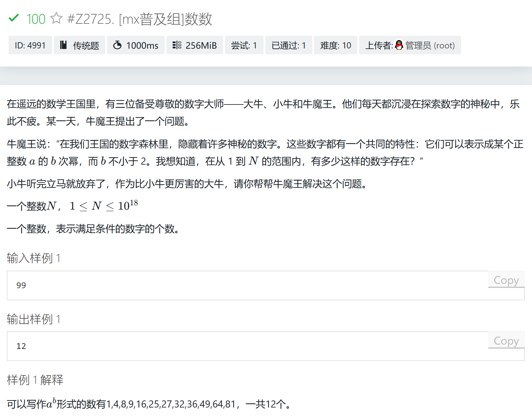
Task: Click the paragraph starting 牛魔王说
Action: click(x=265, y=152)
